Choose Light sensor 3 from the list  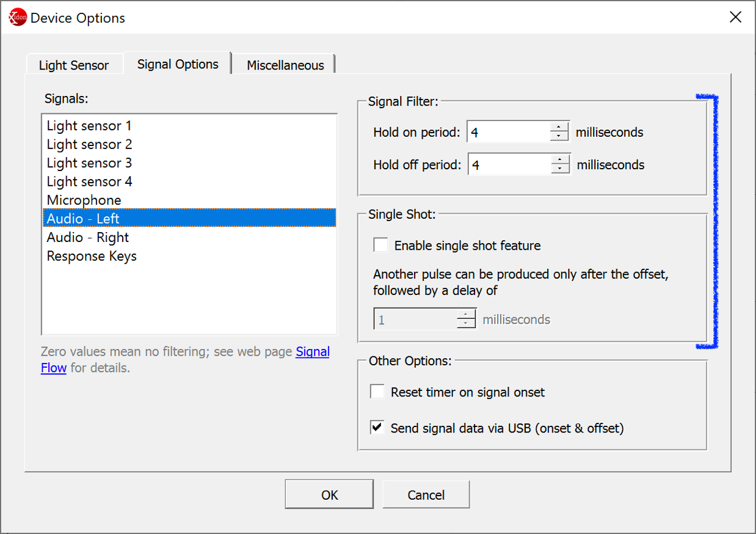pyautogui.click(x=89, y=163)
